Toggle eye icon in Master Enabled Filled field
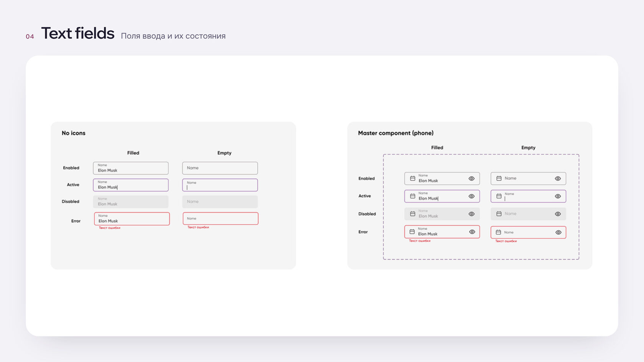This screenshot has width=644, height=362. coord(472,178)
